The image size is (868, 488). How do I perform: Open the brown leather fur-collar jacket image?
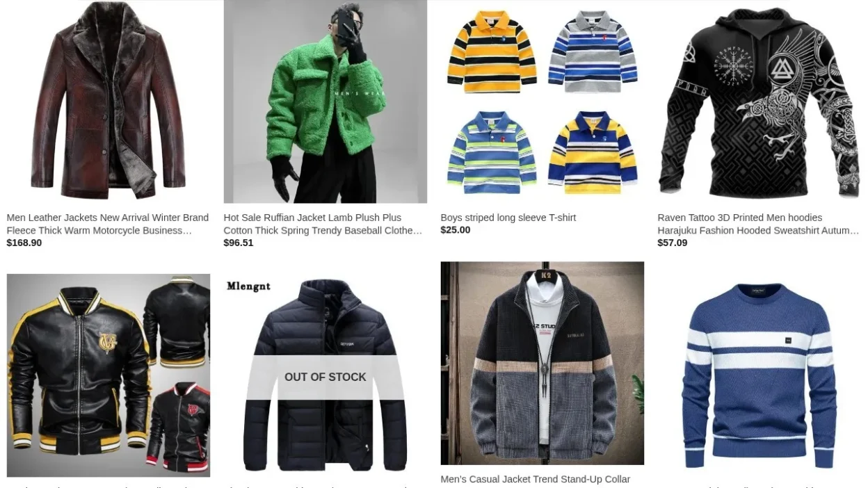[x=108, y=101]
